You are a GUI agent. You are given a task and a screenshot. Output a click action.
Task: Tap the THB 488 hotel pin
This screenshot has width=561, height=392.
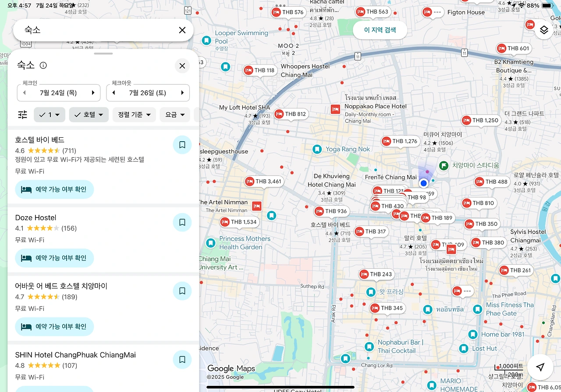[x=491, y=182]
